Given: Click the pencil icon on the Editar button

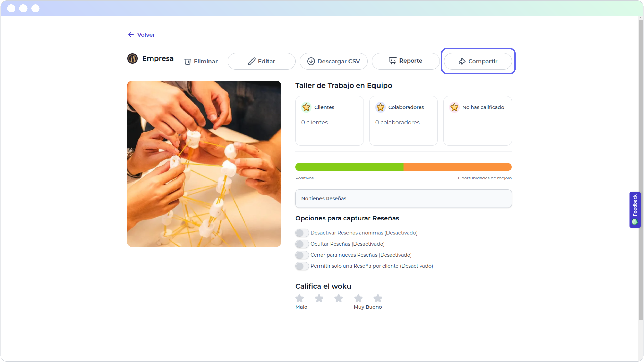Looking at the screenshot, I should coord(252,61).
